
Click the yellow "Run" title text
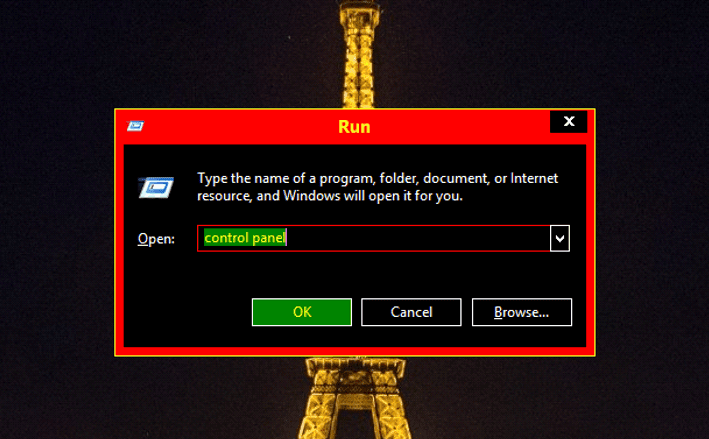click(x=354, y=127)
